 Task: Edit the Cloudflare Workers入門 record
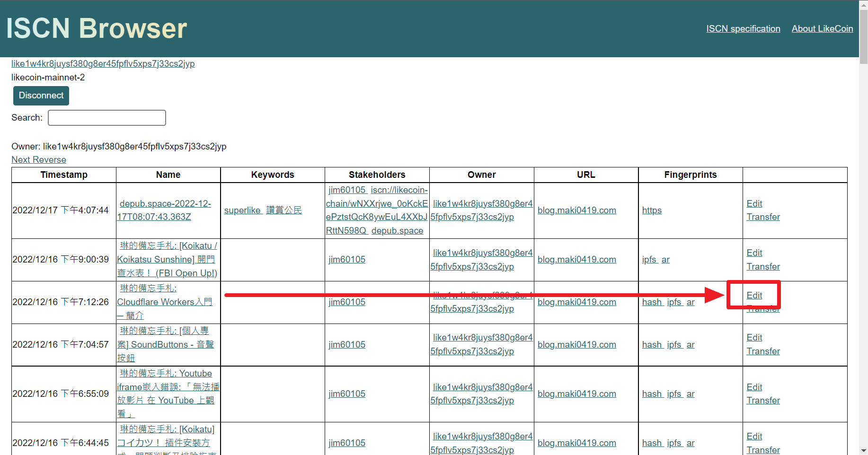754,296
